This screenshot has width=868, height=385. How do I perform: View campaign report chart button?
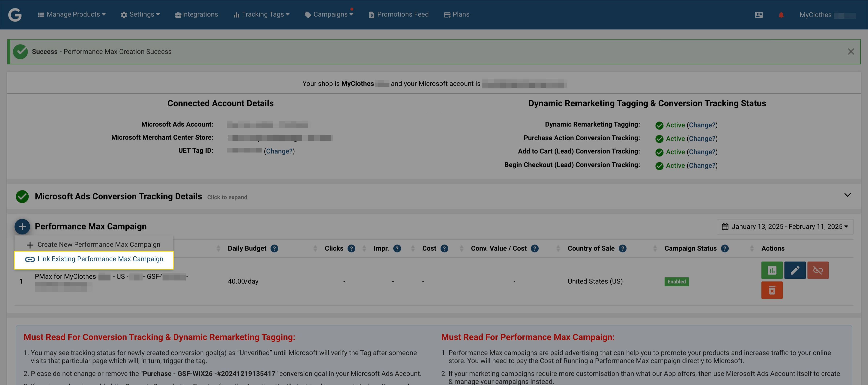(772, 270)
